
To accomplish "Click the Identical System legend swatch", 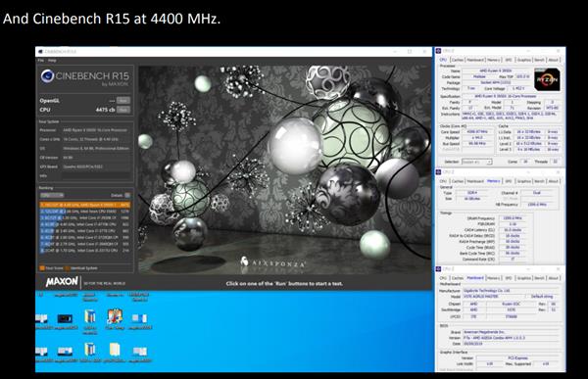I will pos(67,268).
